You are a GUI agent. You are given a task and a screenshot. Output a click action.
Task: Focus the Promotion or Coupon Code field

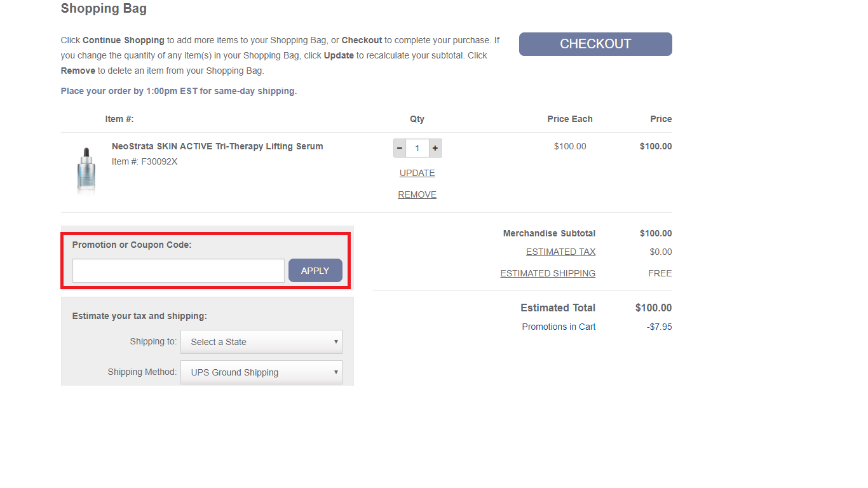coord(179,271)
